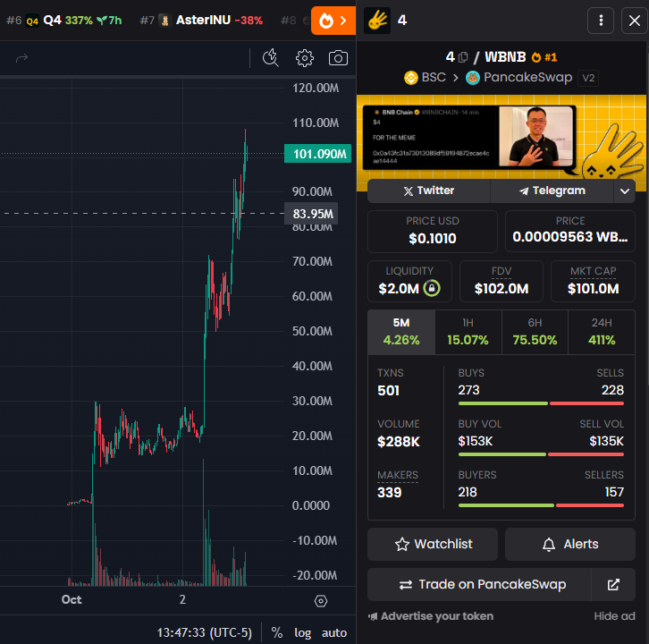649x644 pixels.
Task: Click the BSC chain logo
Action: [410, 78]
